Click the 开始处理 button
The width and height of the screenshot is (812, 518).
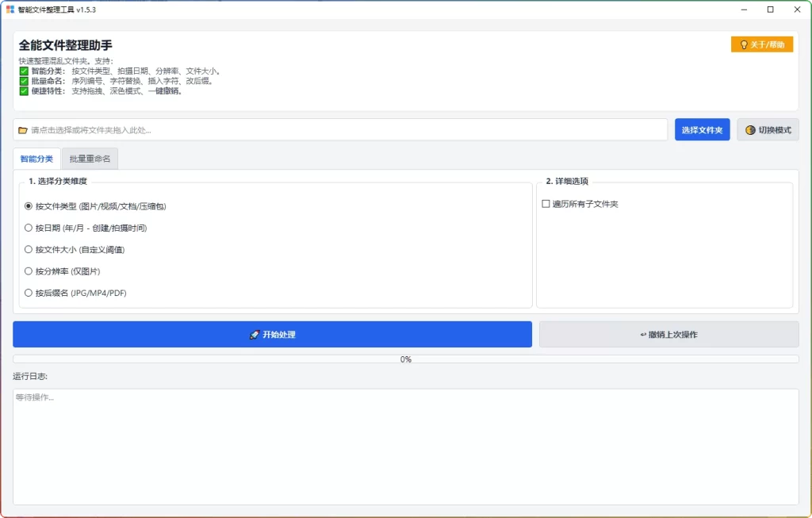click(272, 334)
